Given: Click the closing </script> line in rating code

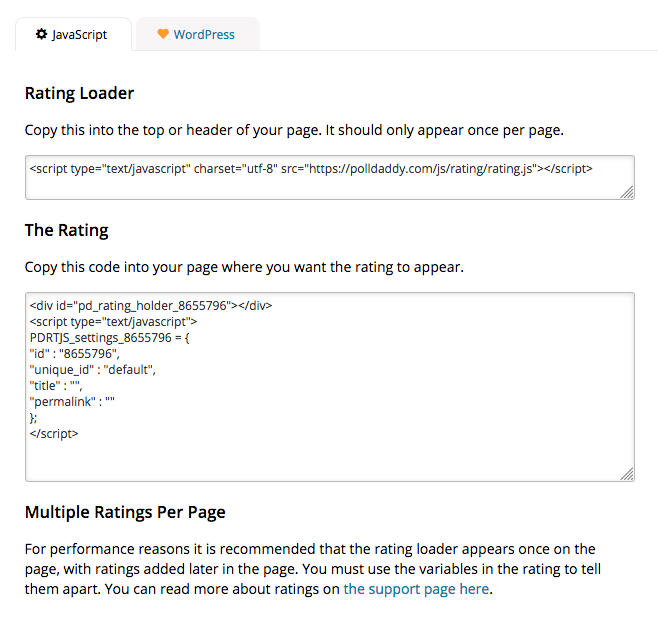Looking at the screenshot, I should [x=54, y=434].
